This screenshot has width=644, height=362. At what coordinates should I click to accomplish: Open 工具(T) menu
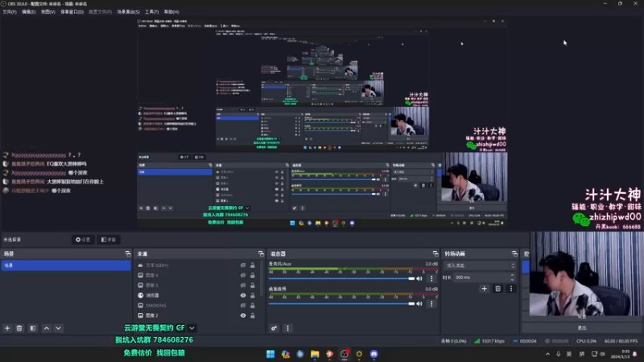coord(151,12)
